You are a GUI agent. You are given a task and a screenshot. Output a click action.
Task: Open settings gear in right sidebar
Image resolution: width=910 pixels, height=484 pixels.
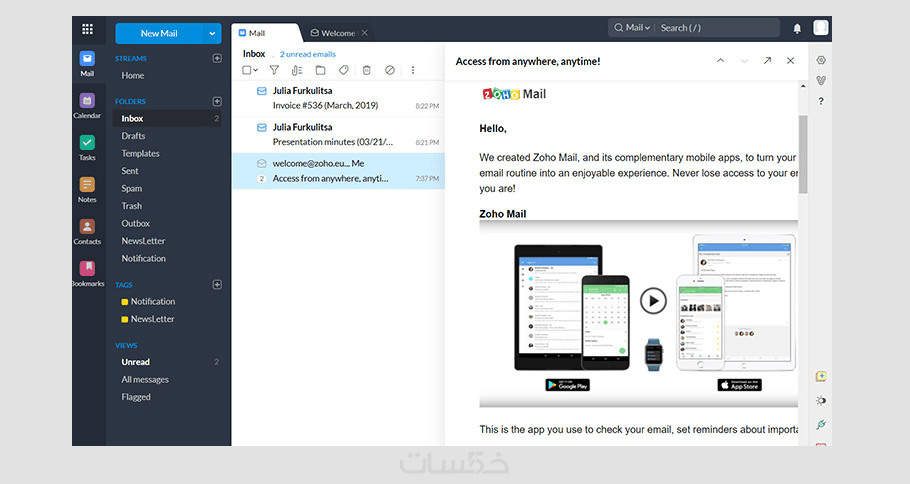(x=821, y=60)
